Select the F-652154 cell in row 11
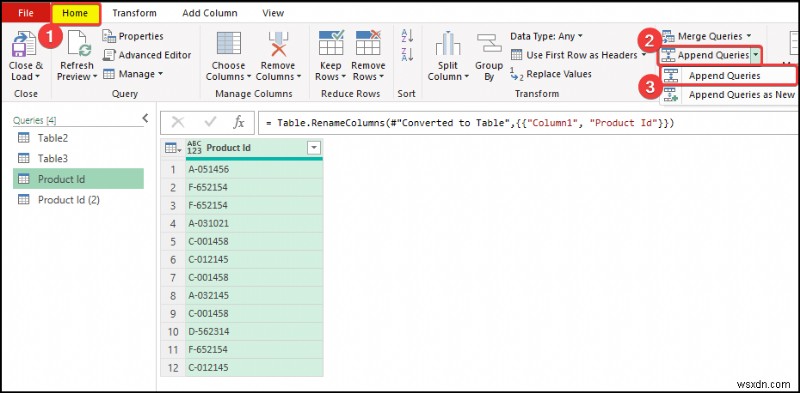The width and height of the screenshot is (800, 393). (x=254, y=350)
